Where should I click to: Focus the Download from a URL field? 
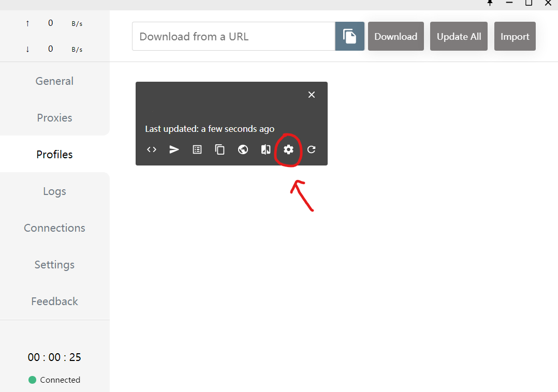coord(234,36)
